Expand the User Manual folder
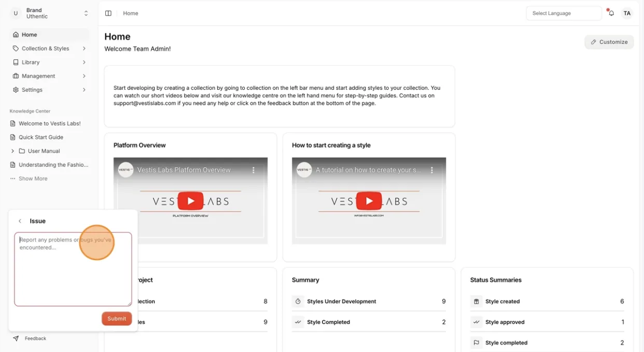Image resolution: width=644 pixels, height=352 pixels. (x=12, y=151)
